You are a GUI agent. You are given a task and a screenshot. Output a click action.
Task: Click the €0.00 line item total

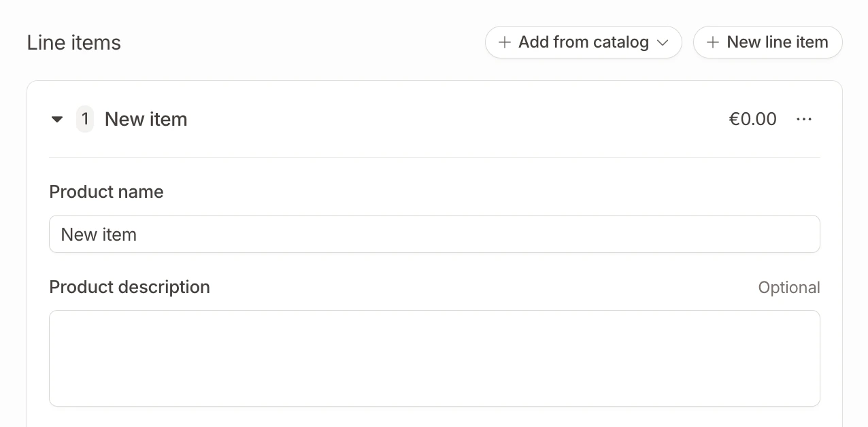click(x=752, y=119)
